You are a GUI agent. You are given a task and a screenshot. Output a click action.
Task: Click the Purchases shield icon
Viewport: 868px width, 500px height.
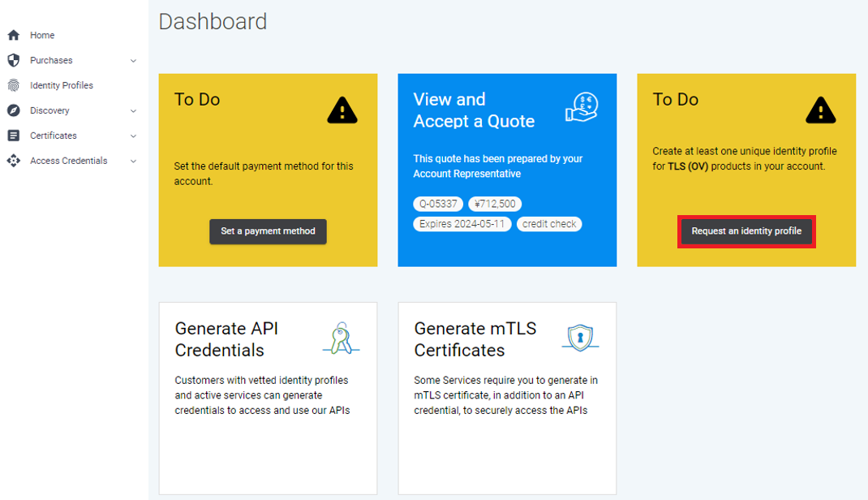pyautogui.click(x=13, y=61)
